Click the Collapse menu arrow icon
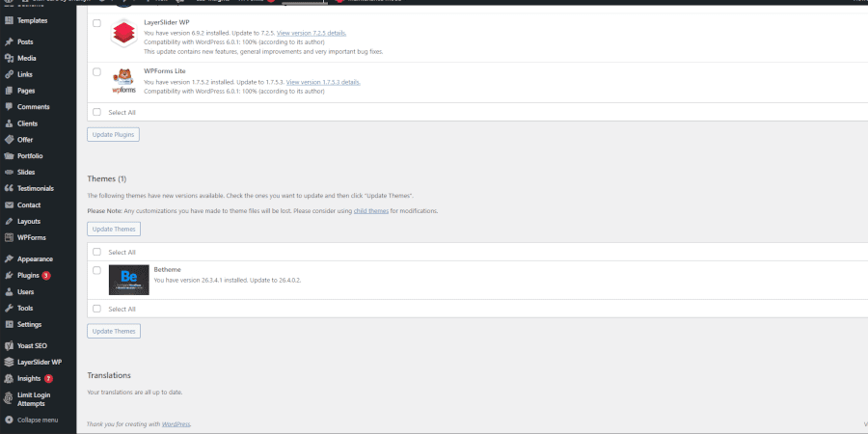Image resolution: width=868 pixels, height=434 pixels. pos(9,420)
